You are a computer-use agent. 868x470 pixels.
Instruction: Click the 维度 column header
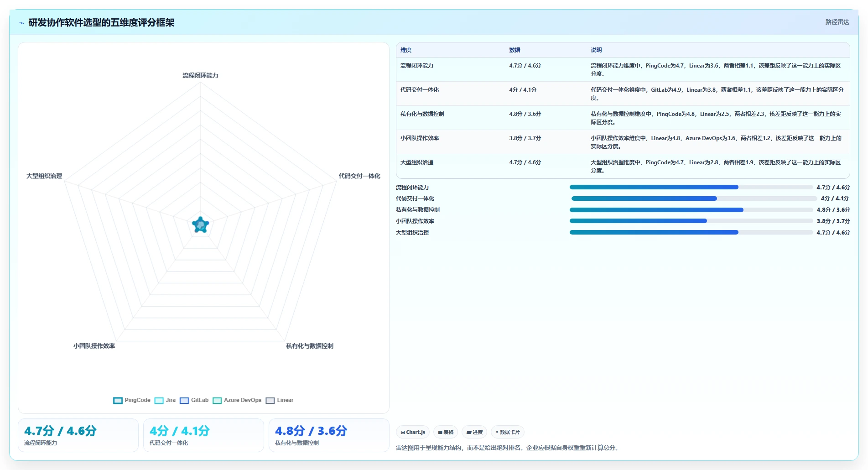click(406, 50)
